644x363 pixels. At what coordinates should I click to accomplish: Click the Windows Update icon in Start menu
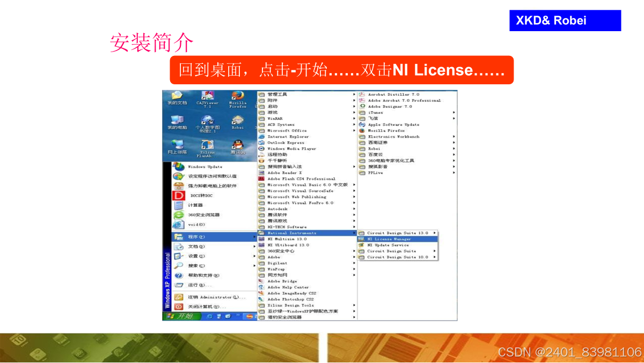tap(178, 166)
